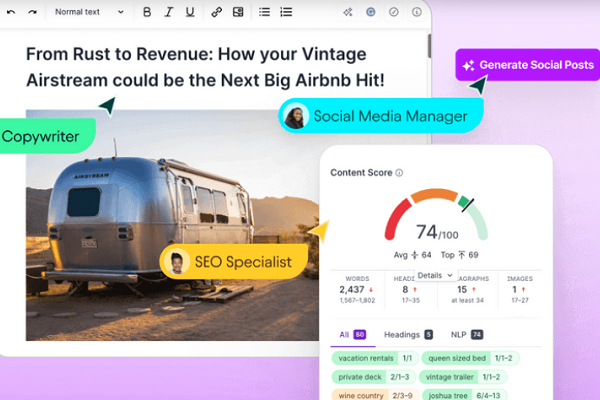This screenshot has width=600, height=400.
Task: Insert a link with the chain icon
Action: [217, 12]
